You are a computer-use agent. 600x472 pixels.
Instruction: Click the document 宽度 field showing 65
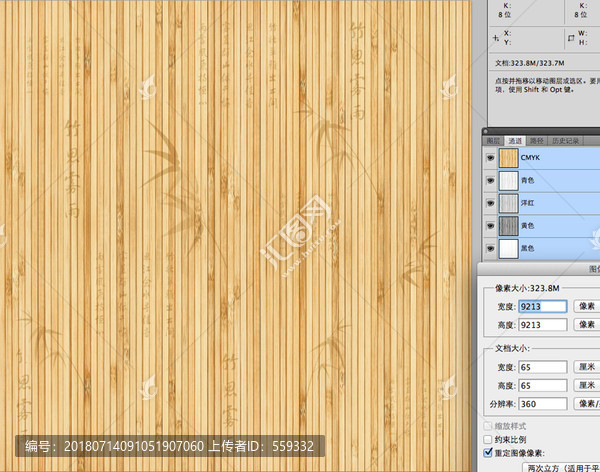point(543,367)
